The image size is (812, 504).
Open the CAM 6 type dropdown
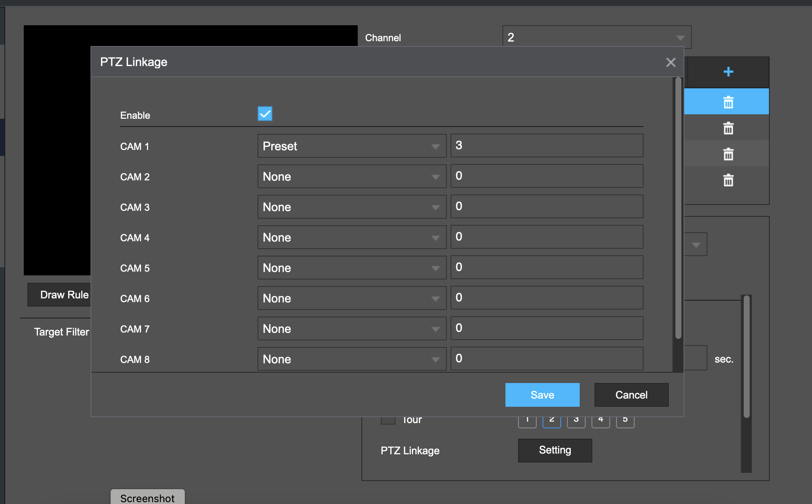click(352, 298)
